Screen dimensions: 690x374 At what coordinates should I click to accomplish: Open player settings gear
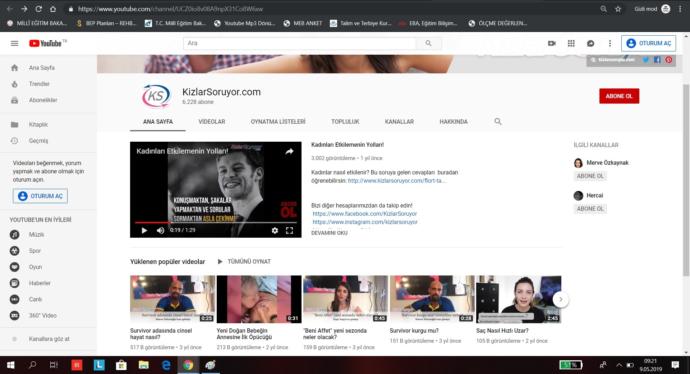[275, 230]
